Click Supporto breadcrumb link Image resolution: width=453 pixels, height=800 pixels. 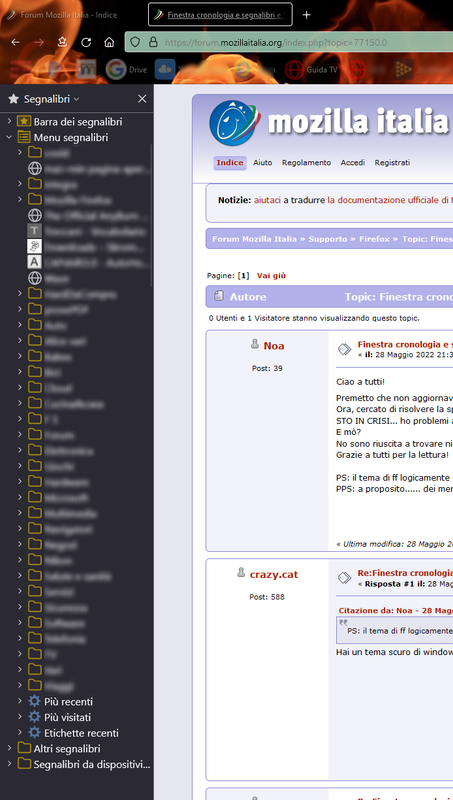click(x=328, y=239)
